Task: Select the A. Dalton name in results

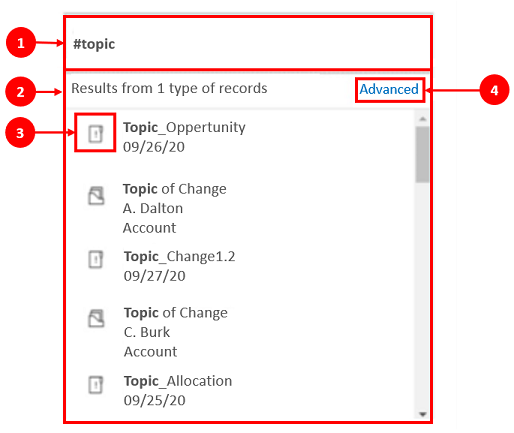Action: (153, 208)
